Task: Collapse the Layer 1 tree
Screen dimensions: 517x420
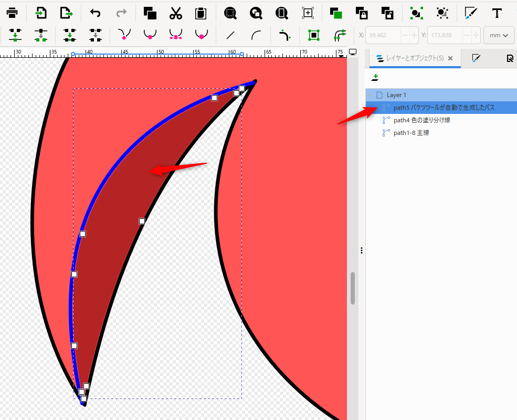Action: (370, 95)
